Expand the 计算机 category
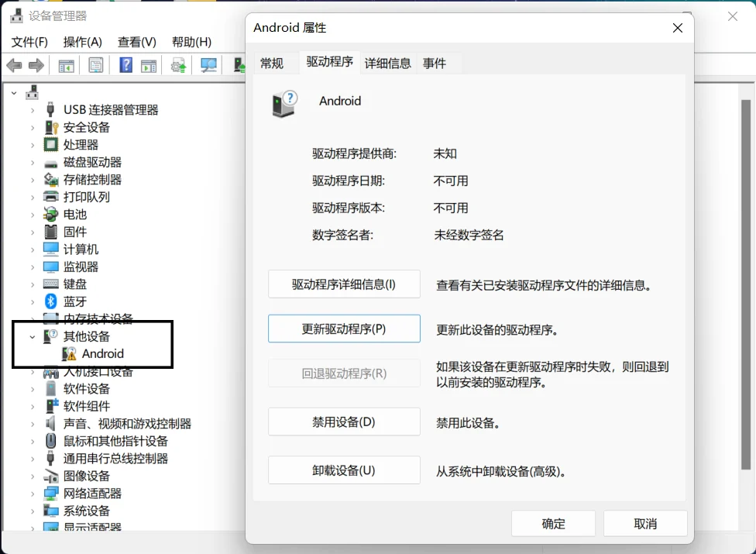Screen dimensions: 756x554 click(33, 249)
